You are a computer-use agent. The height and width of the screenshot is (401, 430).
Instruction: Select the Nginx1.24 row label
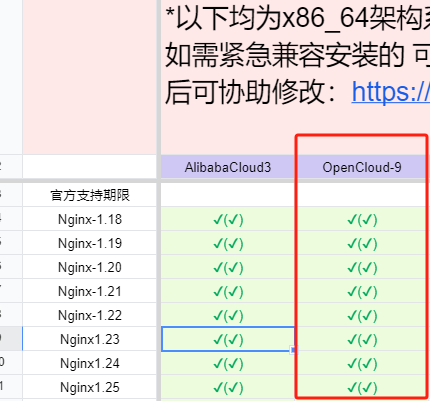(x=90, y=363)
